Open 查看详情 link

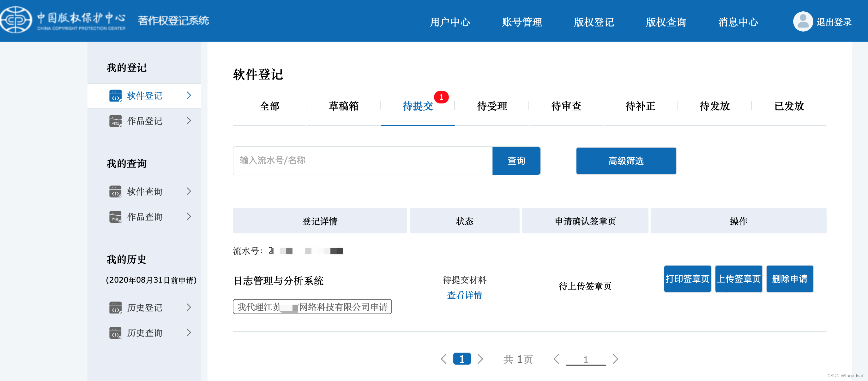coord(464,295)
